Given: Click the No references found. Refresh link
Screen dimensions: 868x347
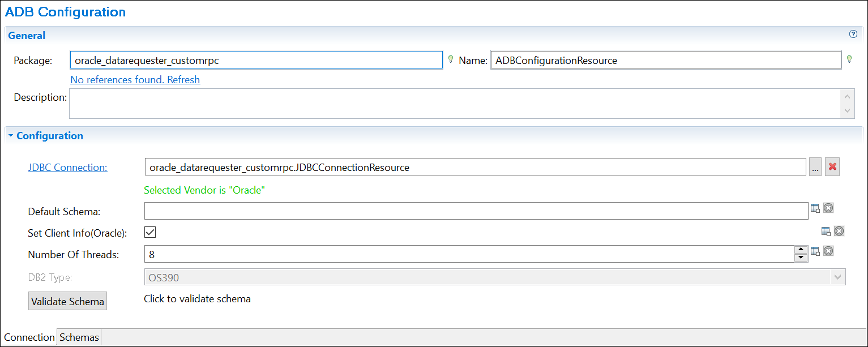Looking at the screenshot, I should click(x=135, y=80).
